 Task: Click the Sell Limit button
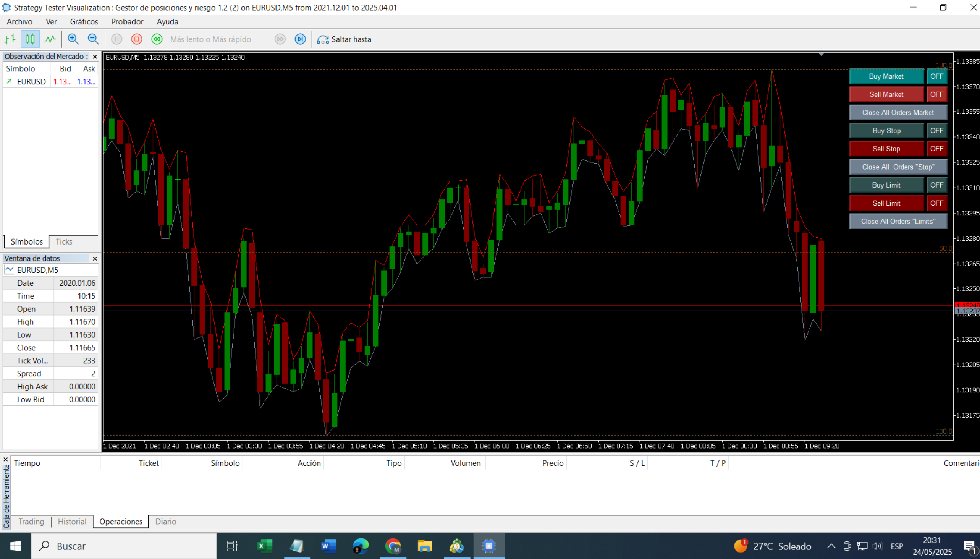886,203
